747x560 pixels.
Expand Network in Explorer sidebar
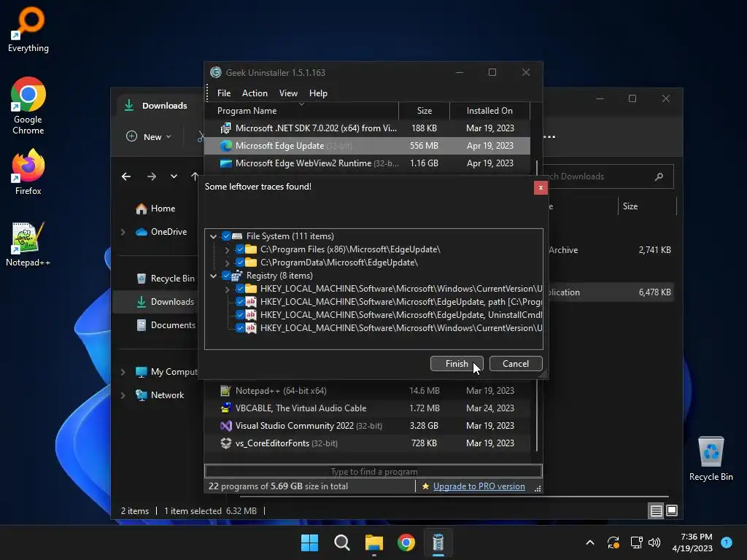(x=123, y=395)
